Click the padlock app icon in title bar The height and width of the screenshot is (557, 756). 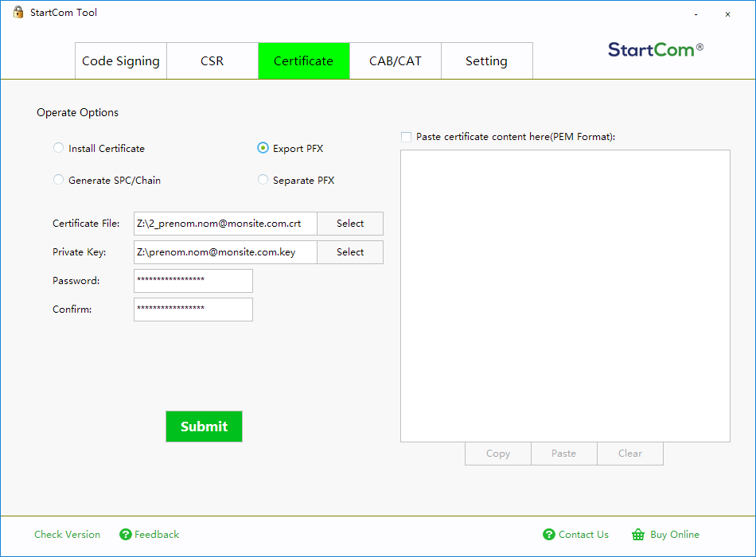point(18,12)
